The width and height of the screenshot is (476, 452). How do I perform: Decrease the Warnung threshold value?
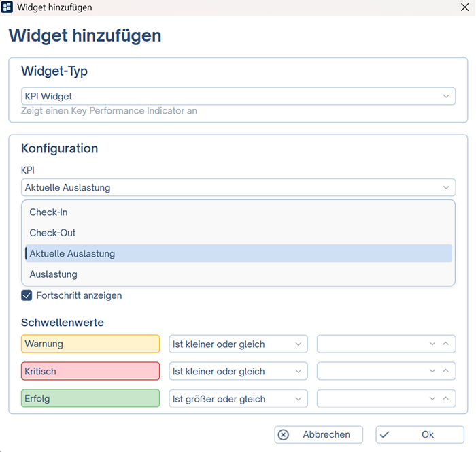click(x=432, y=344)
